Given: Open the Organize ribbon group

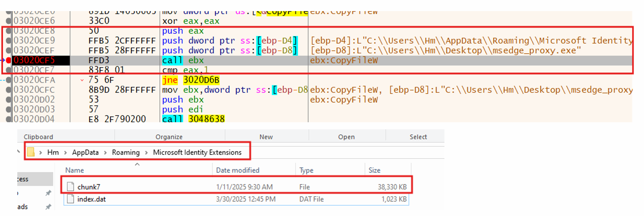Looking at the screenshot, I should [x=169, y=137].
